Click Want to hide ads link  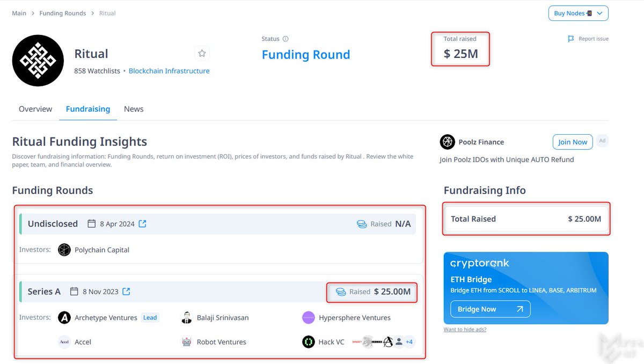click(x=465, y=329)
